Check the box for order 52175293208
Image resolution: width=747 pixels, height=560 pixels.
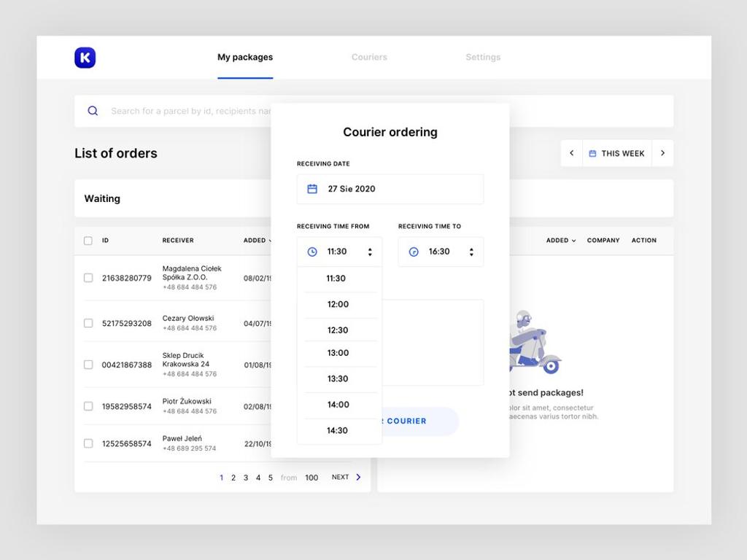pyautogui.click(x=88, y=323)
